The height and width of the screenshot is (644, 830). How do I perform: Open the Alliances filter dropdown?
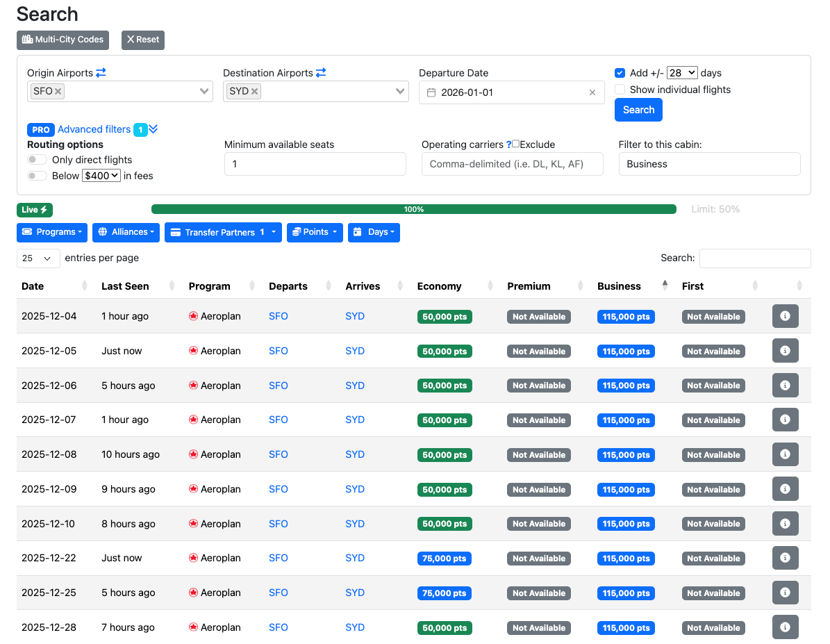[126, 233]
